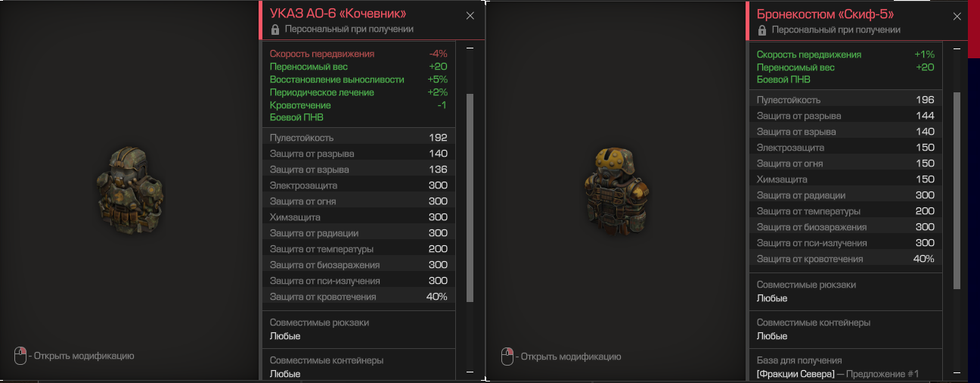The height and width of the screenshot is (383, 980).
Task: Grab the Кочевник stats scrollbar thumb
Action: coord(470,198)
